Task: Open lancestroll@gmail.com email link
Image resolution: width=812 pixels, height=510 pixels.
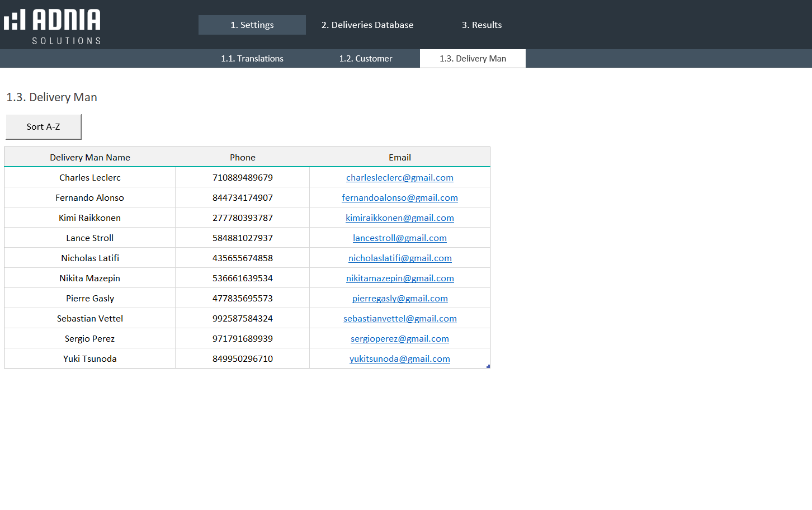Action: 399,238
